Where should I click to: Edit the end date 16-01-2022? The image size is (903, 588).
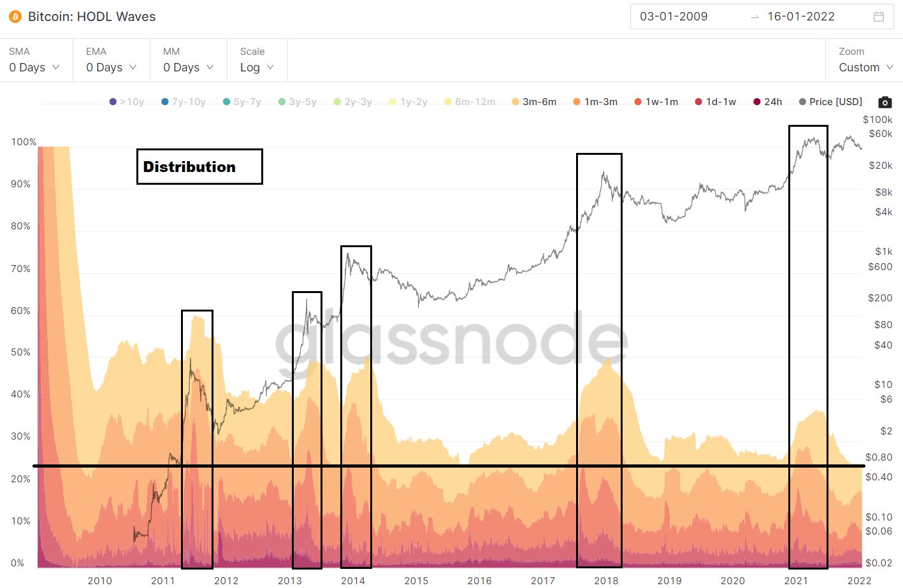(801, 17)
